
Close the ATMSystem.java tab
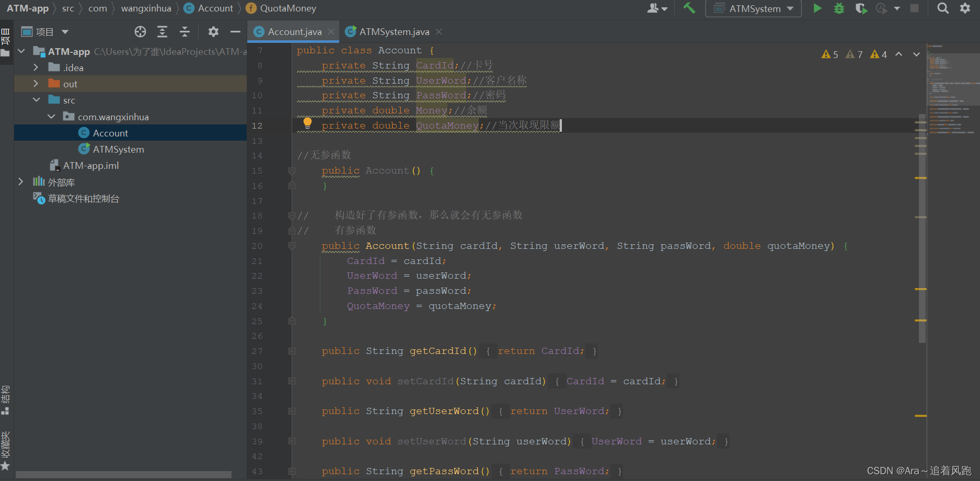pos(439,32)
